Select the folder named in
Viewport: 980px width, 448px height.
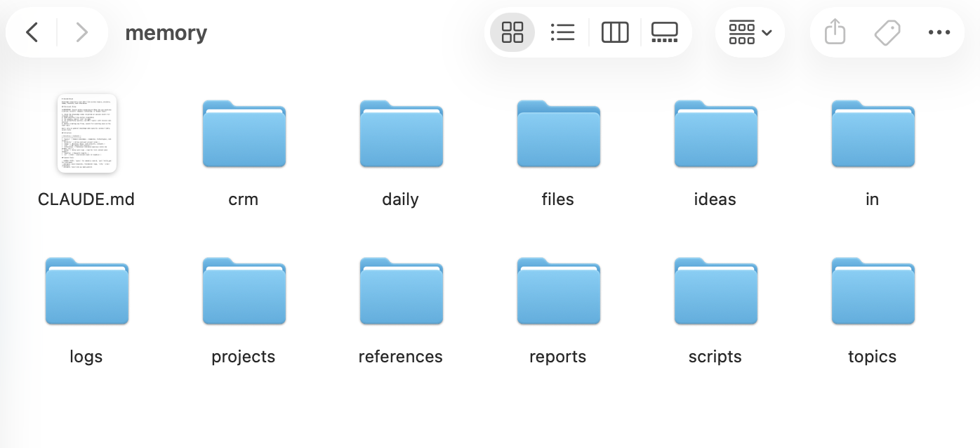click(873, 133)
